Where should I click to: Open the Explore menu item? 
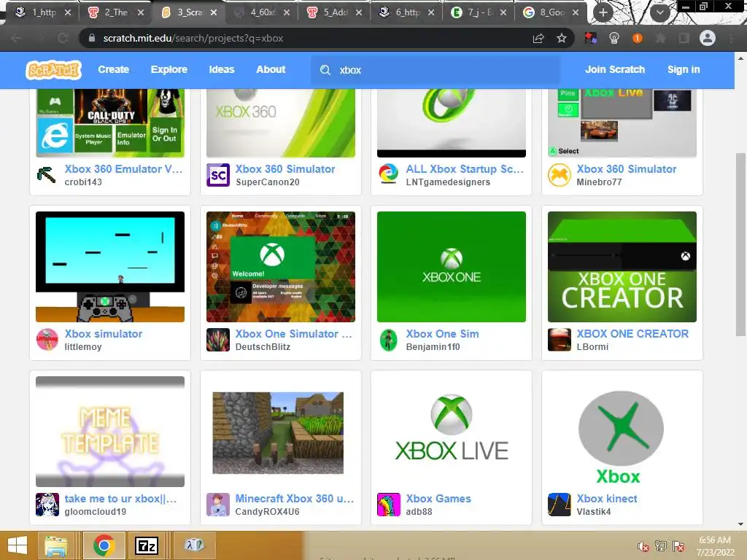[x=169, y=69]
